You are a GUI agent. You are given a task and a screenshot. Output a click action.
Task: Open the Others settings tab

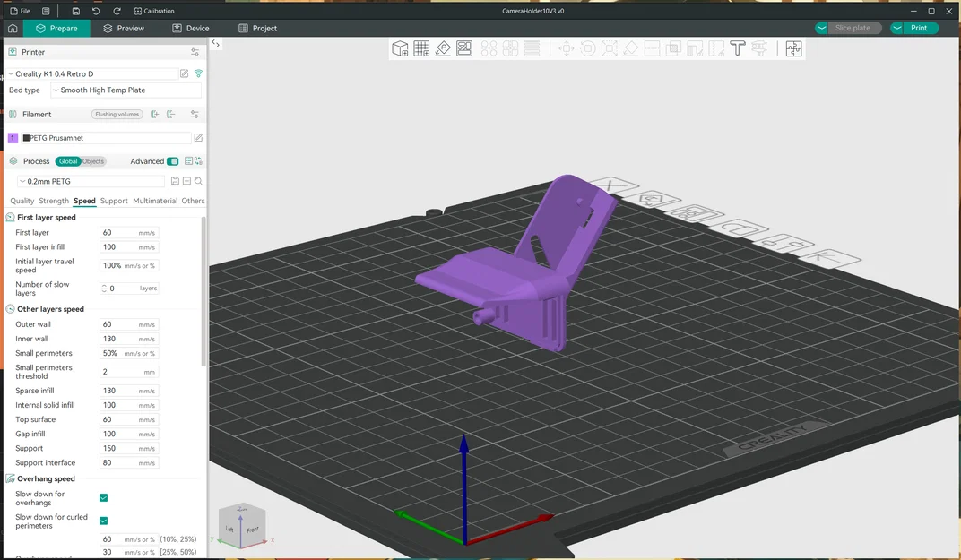tap(193, 201)
